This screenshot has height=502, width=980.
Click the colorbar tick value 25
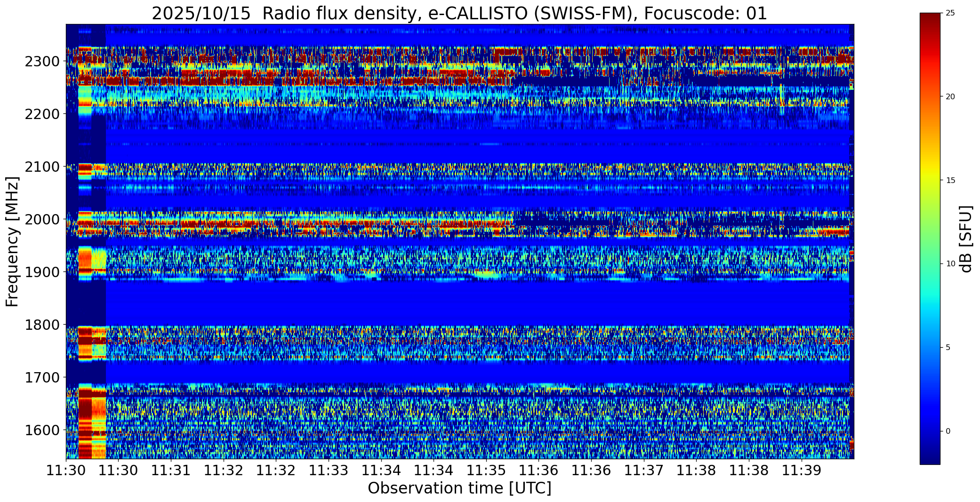tap(950, 13)
